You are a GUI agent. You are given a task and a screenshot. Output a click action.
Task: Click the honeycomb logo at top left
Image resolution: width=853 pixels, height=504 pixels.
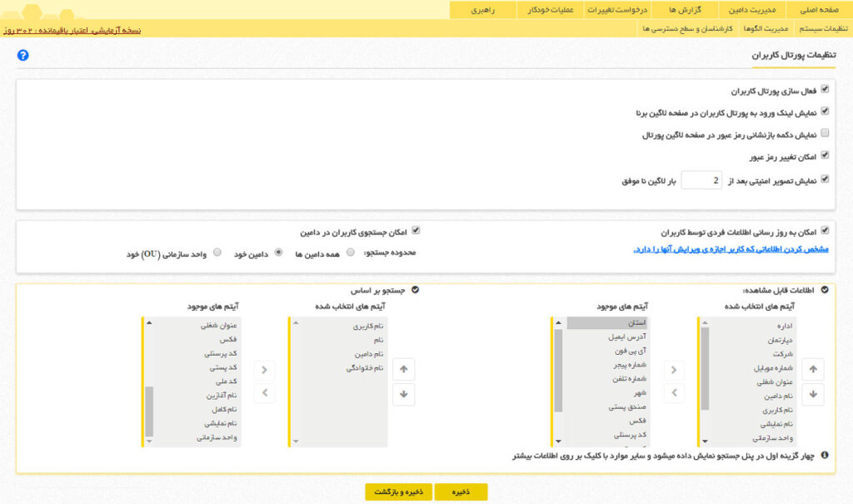[32, 12]
